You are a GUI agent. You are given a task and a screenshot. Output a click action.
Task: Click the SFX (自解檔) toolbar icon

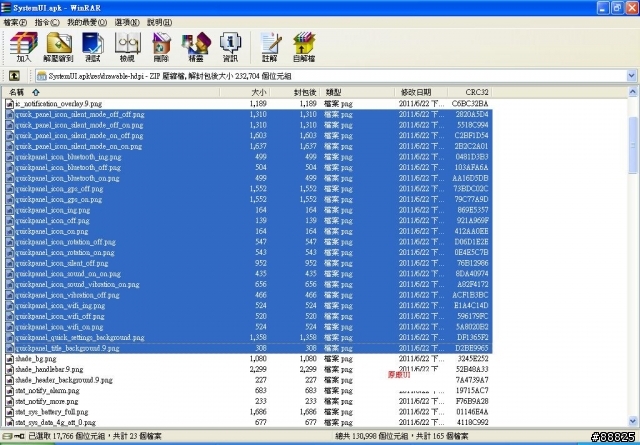(x=304, y=47)
